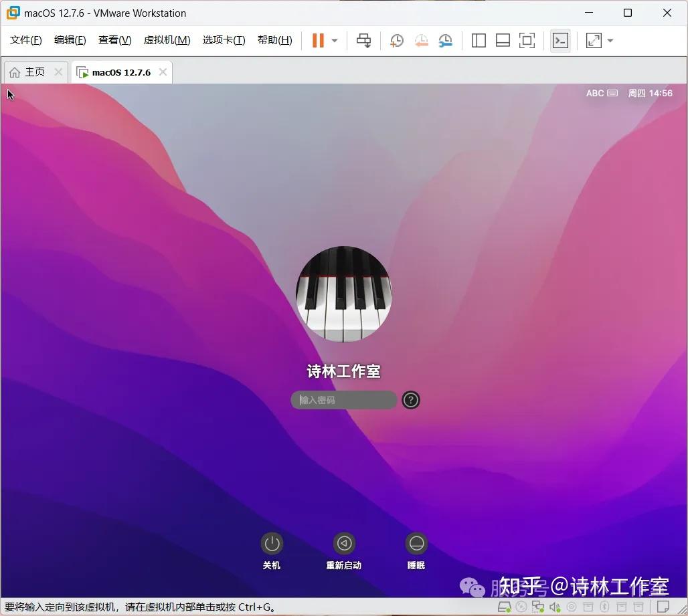Screen dimensions: 688x616
Task: Click the 周四 14:56 clock in the menu bar
Action: pyautogui.click(x=650, y=93)
